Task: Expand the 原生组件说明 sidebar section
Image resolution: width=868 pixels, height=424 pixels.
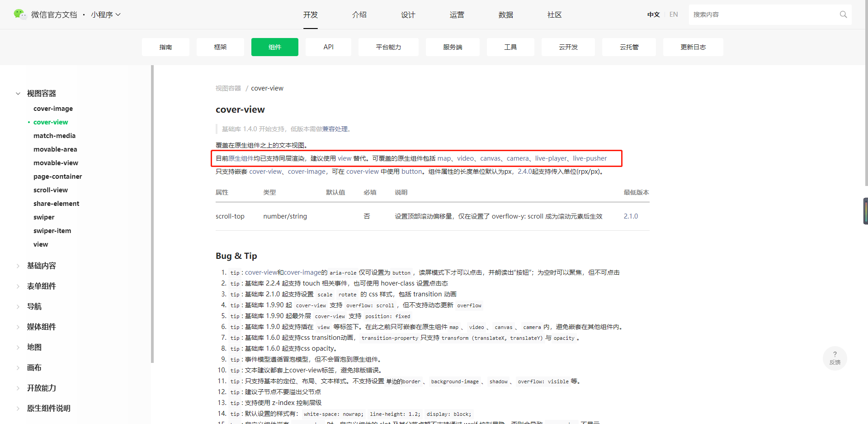Action: pyautogui.click(x=18, y=408)
